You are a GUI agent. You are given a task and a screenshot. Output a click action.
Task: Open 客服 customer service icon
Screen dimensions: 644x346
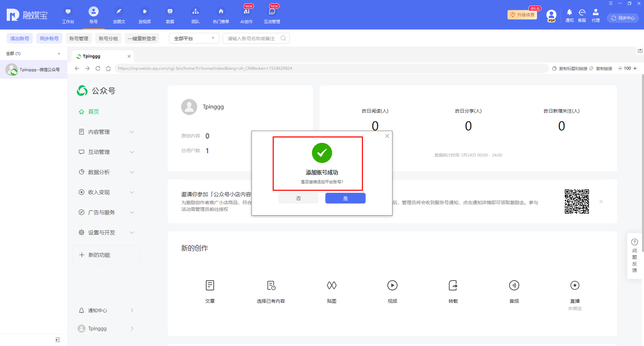tap(582, 12)
